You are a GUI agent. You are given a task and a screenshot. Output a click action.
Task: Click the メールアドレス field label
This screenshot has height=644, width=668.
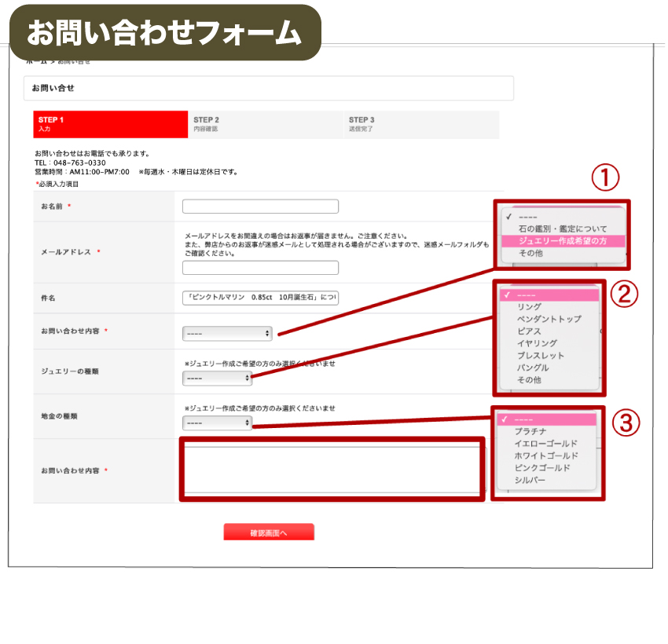pos(66,252)
